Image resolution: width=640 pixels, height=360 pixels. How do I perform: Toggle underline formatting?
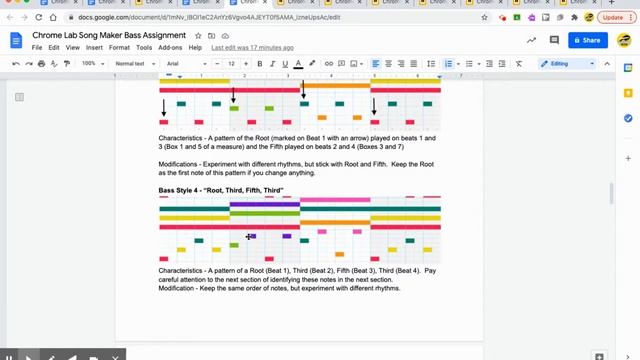[x=285, y=64]
